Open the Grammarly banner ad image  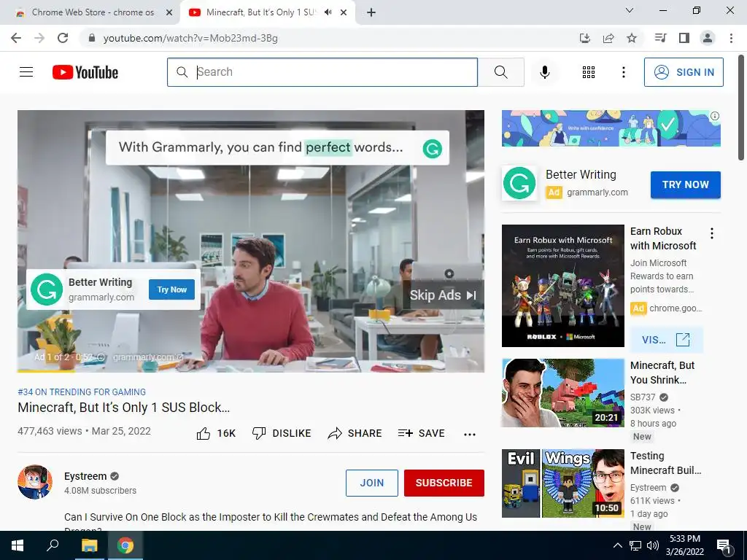point(611,128)
